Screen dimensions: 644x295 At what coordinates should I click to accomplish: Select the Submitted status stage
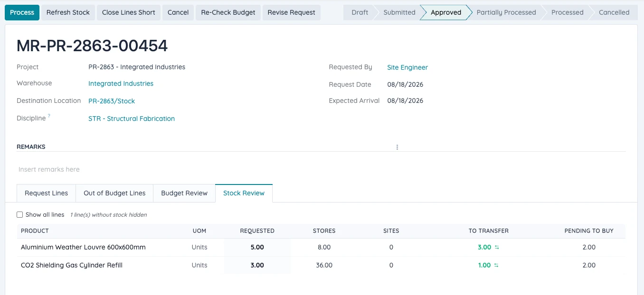coord(399,12)
